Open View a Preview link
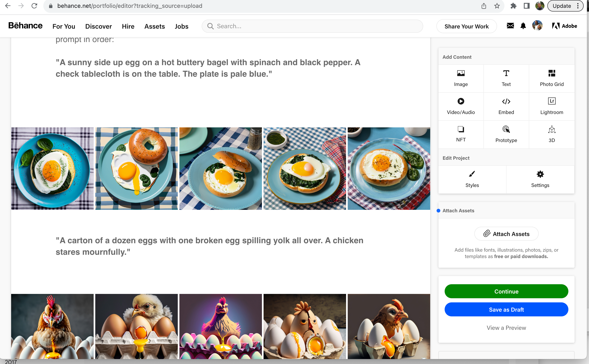 pyautogui.click(x=506, y=328)
